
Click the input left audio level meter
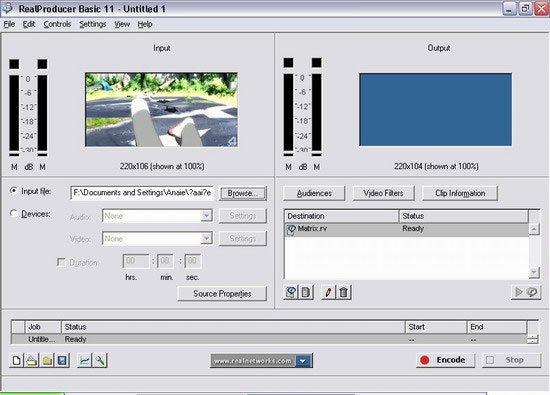point(14,113)
